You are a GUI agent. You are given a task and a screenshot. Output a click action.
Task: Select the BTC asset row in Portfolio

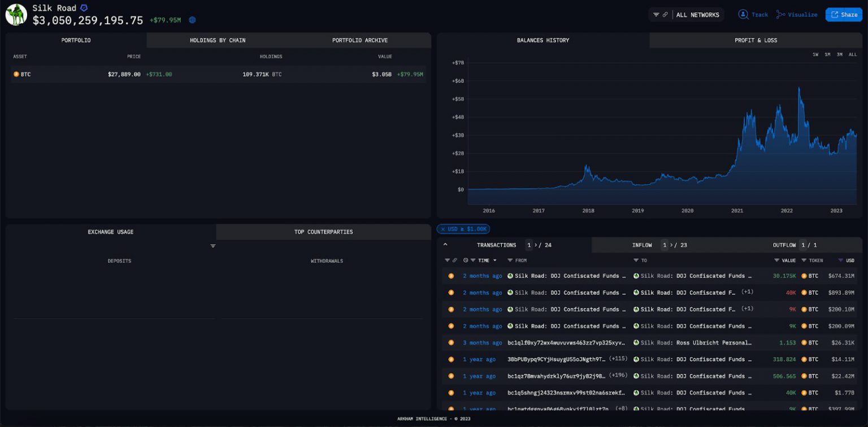pos(218,75)
